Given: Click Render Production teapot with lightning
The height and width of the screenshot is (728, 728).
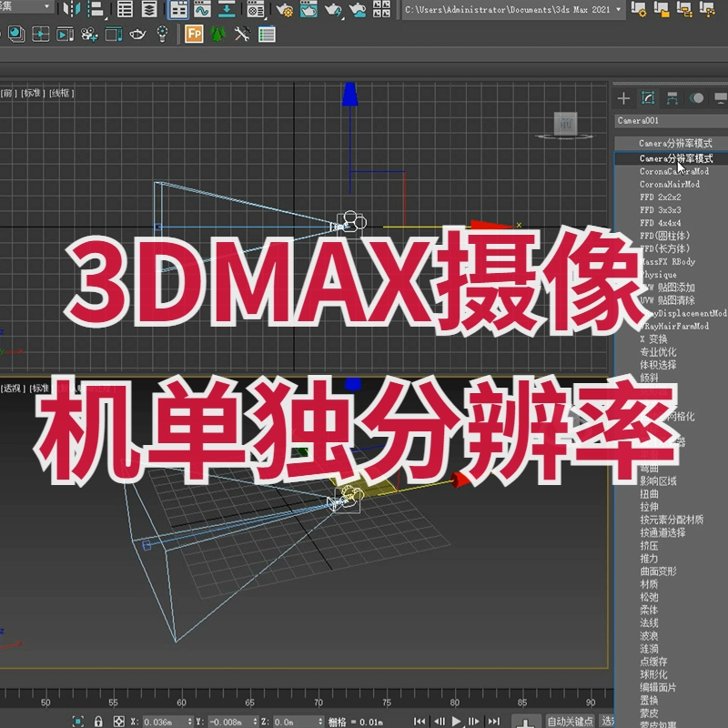Looking at the screenshot, I should point(333,9).
